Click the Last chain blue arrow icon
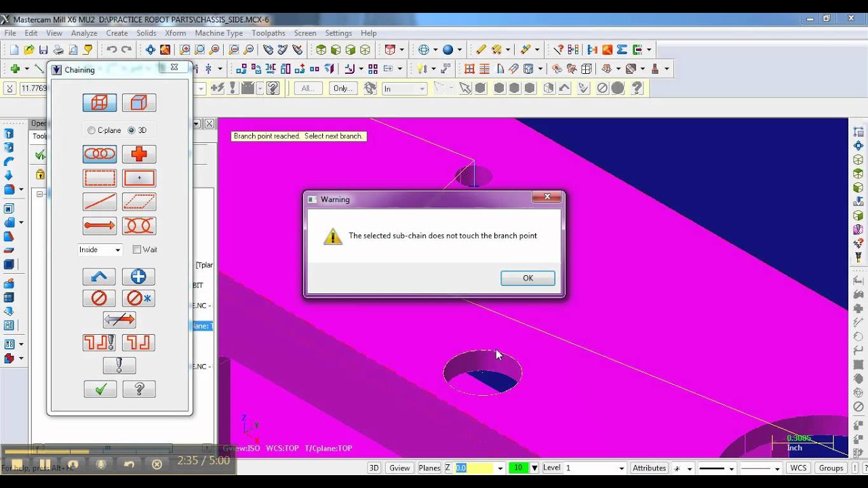 point(100,277)
